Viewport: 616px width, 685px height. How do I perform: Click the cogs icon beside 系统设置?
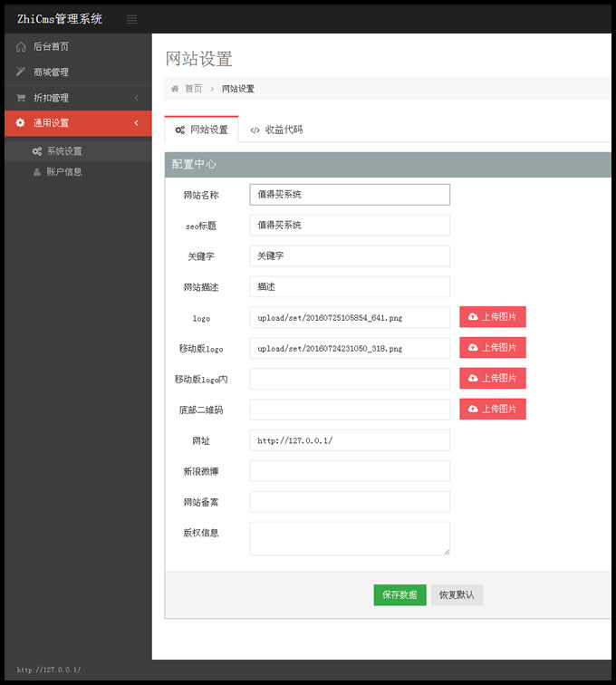(x=37, y=151)
